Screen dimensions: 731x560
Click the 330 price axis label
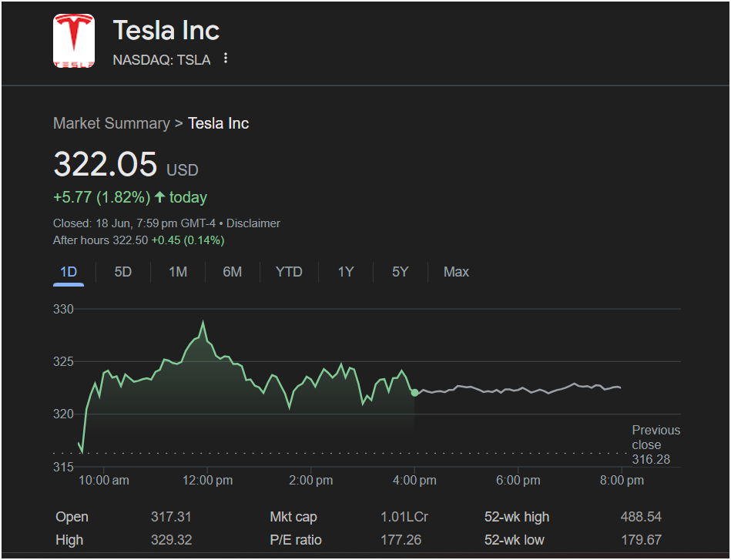point(63,309)
